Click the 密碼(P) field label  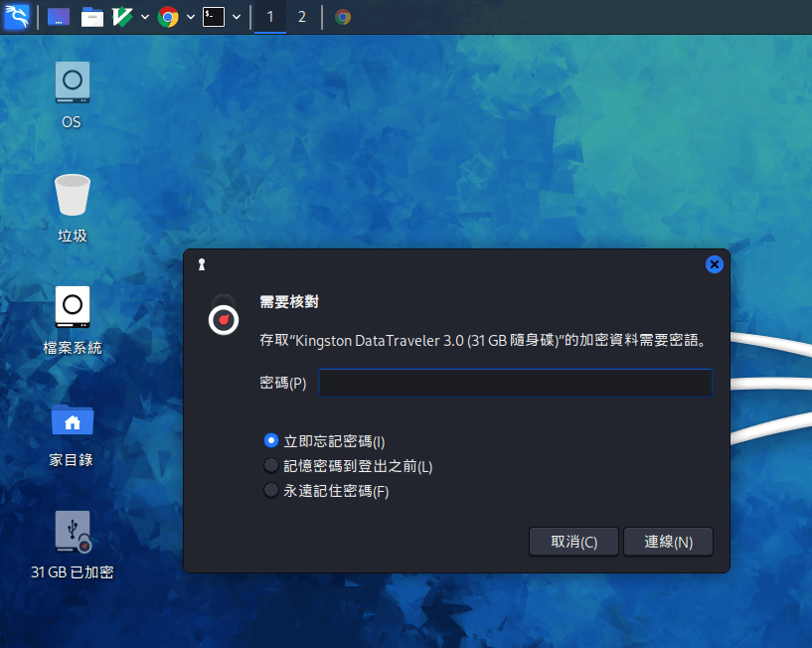(x=283, y=383)
